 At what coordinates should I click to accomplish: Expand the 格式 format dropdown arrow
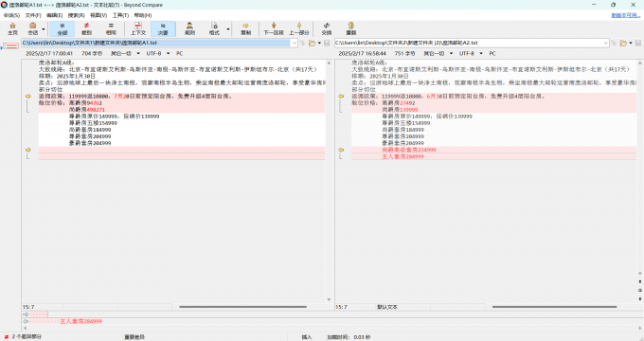pyautogui.click(x=228, y=29)
